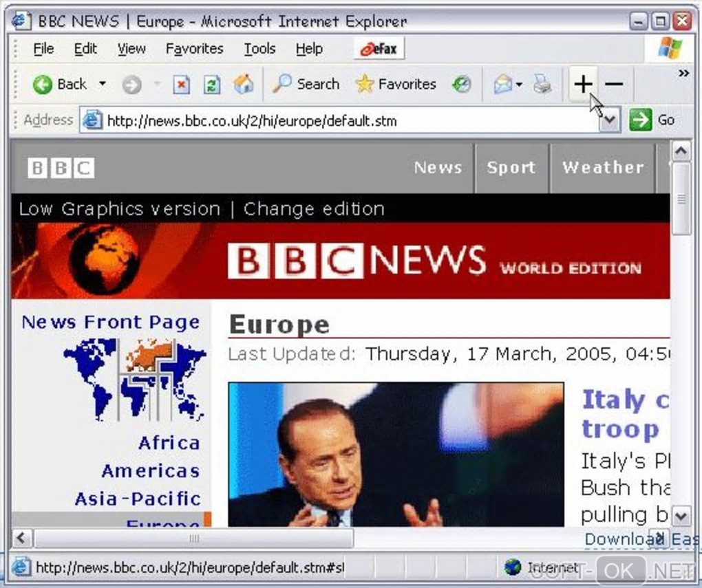Click the Forward arrow icon

point(131,84)
